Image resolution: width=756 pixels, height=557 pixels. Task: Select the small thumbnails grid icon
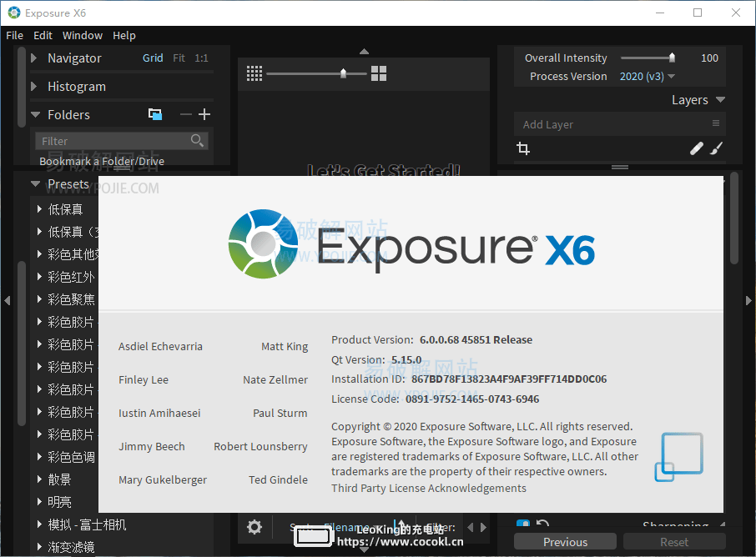pos(255,73)
